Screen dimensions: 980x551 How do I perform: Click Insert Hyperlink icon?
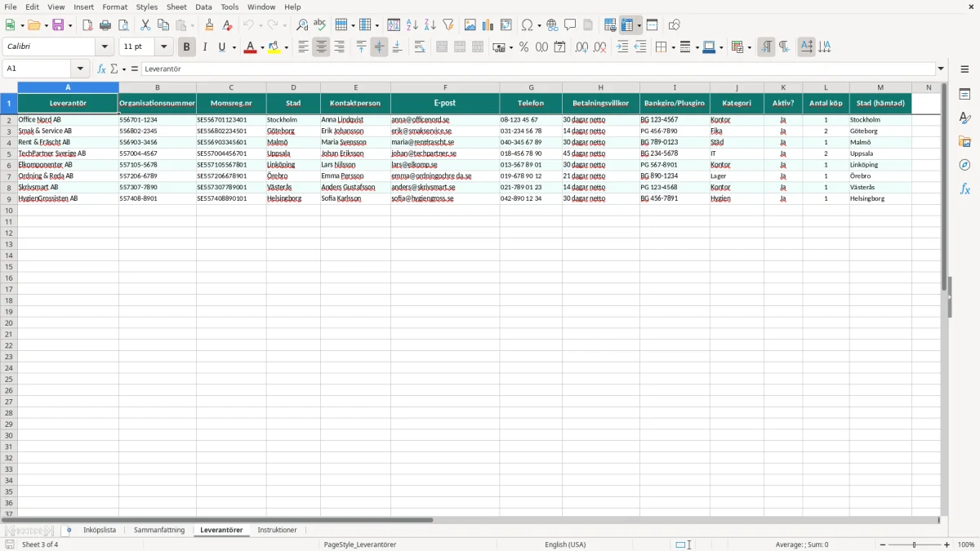pyautogui.click(x=552, y=25)
